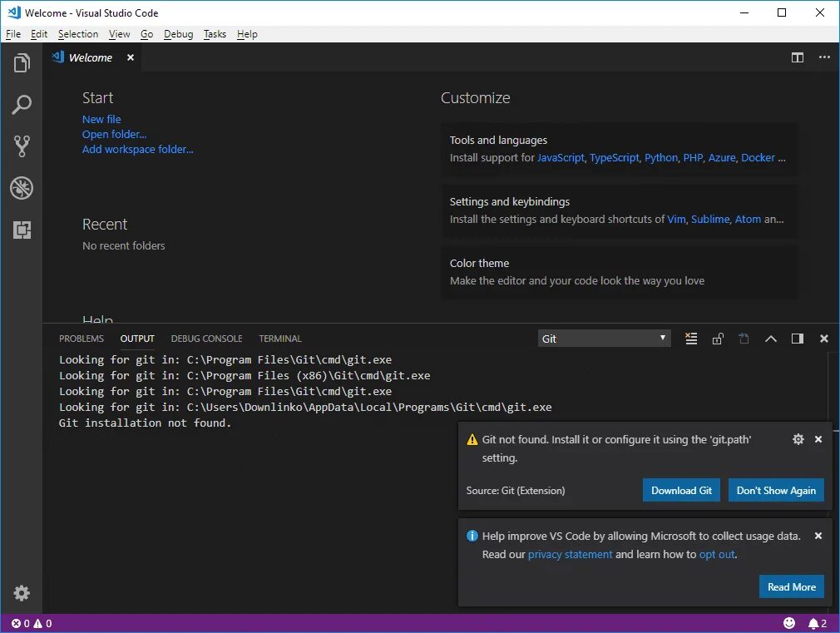Screen dimensions: 840x633
Task: Install Vim keybindings link
Action: 676,219
